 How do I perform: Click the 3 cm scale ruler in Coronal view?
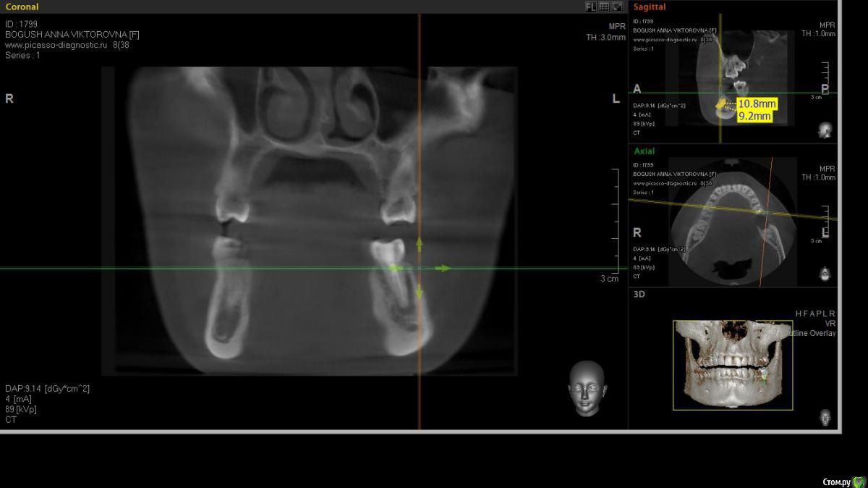coord(616,224)
